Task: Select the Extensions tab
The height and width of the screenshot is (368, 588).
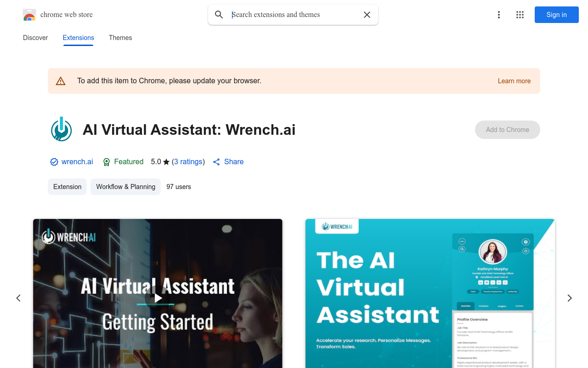Action: [x=79, y=38]
